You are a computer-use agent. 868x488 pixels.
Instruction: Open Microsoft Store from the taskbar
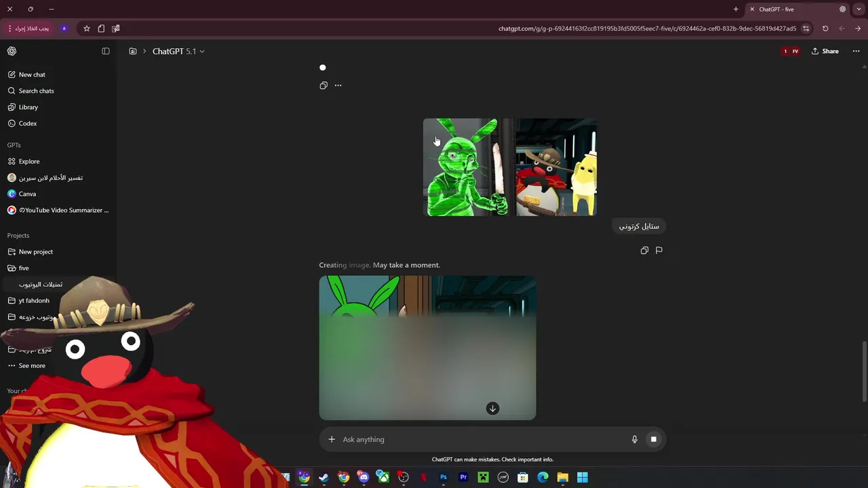tap(523, 477)
